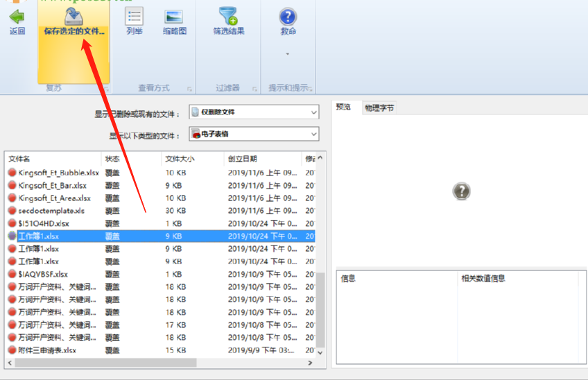Select the highlighted 工作簿1.xlsx file name
This screenshot has height=380, width=588.
coord(39,236)
